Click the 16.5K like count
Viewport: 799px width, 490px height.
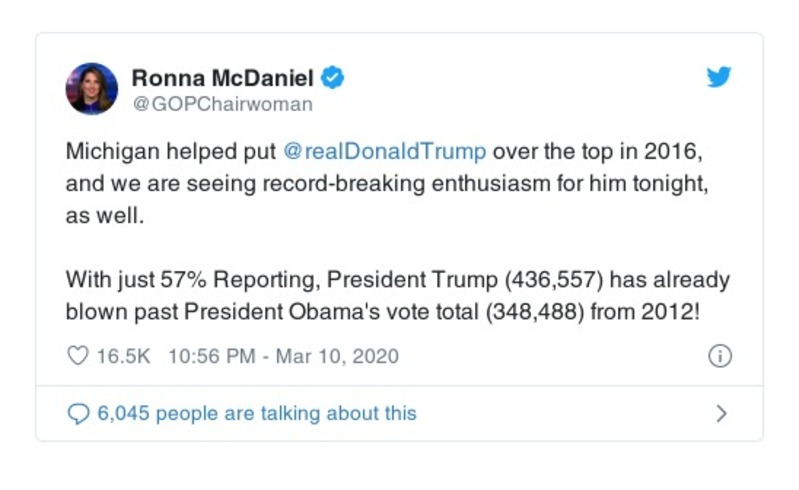click(x=121, y=356)
